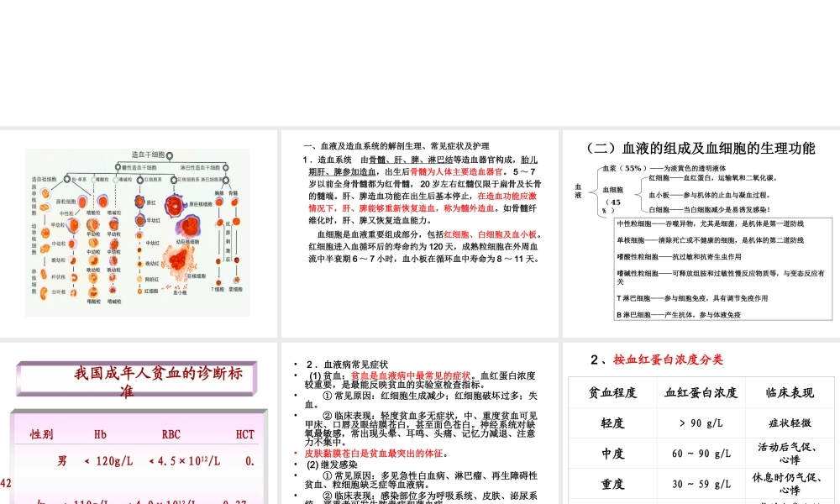Click the 单核细胞——清除死亡或不健康的细胞 line
Viewport: 840px width, 504px height.
(710, 240)
